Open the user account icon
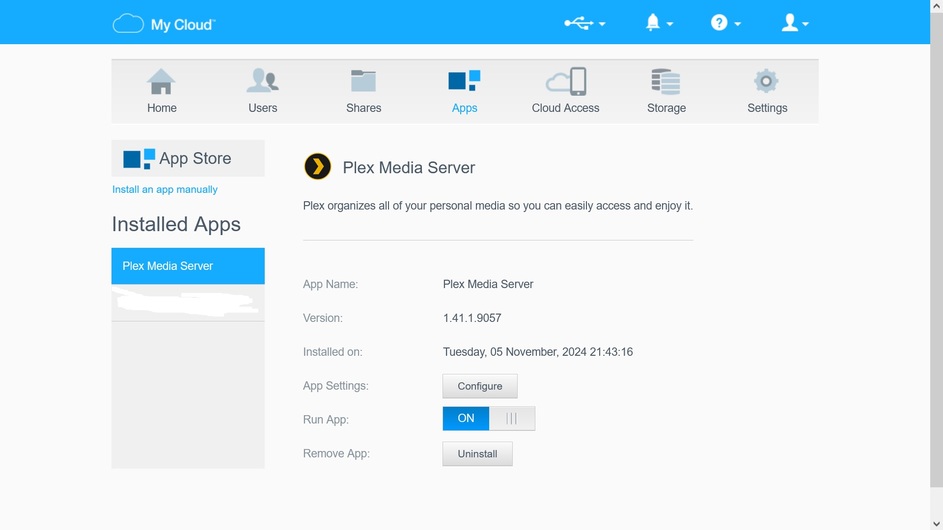This screenshot has height=530, width=943. (x=790, y=23)
